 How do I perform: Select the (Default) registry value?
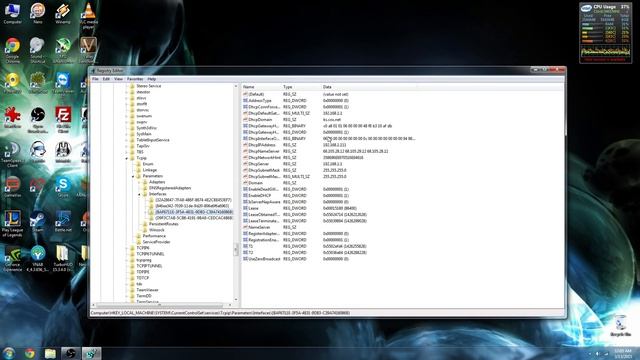(256, 94)
